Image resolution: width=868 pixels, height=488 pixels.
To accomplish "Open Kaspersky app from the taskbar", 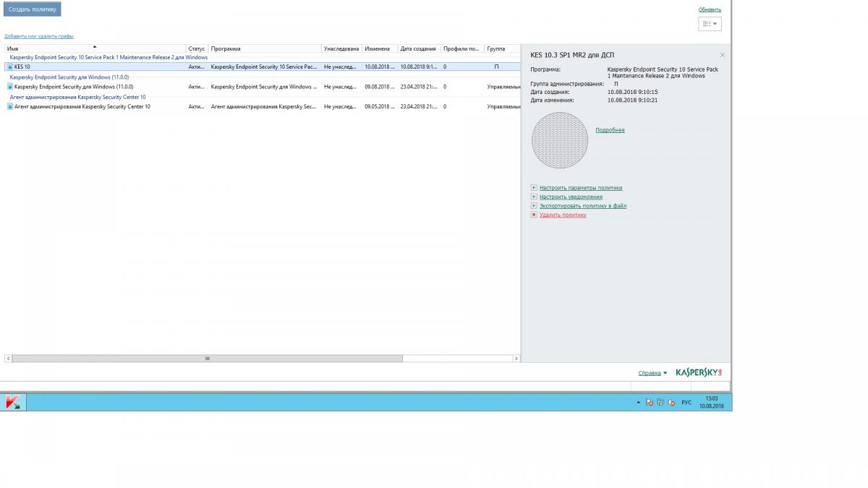I will [13, 403].
